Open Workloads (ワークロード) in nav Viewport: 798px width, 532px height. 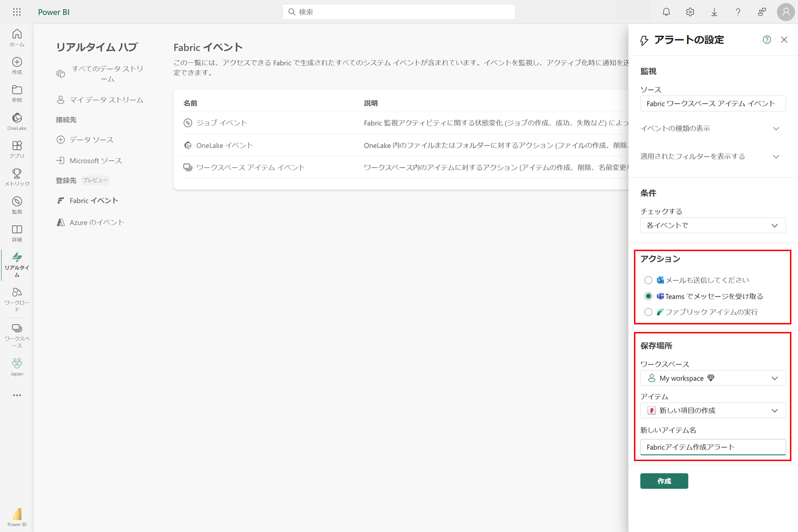[x=17, y=299]
